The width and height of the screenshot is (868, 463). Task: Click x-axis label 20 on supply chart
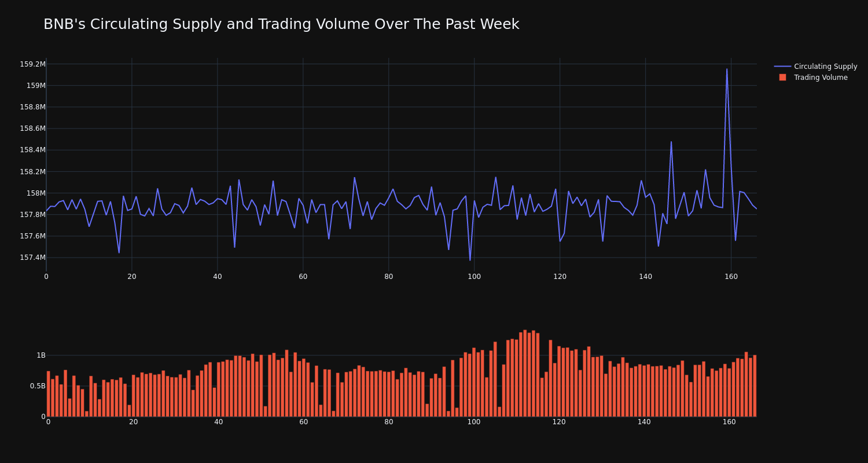pyautogui.click(x=132, y=277)
